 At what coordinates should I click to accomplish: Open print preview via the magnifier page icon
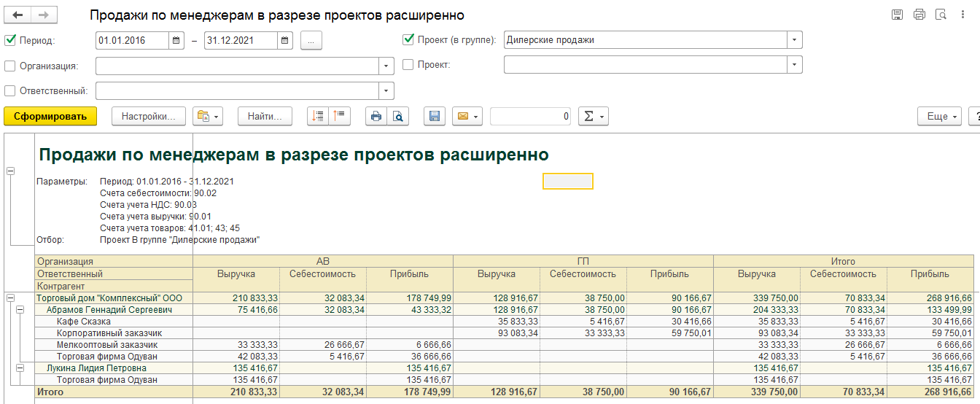point(398,116)
